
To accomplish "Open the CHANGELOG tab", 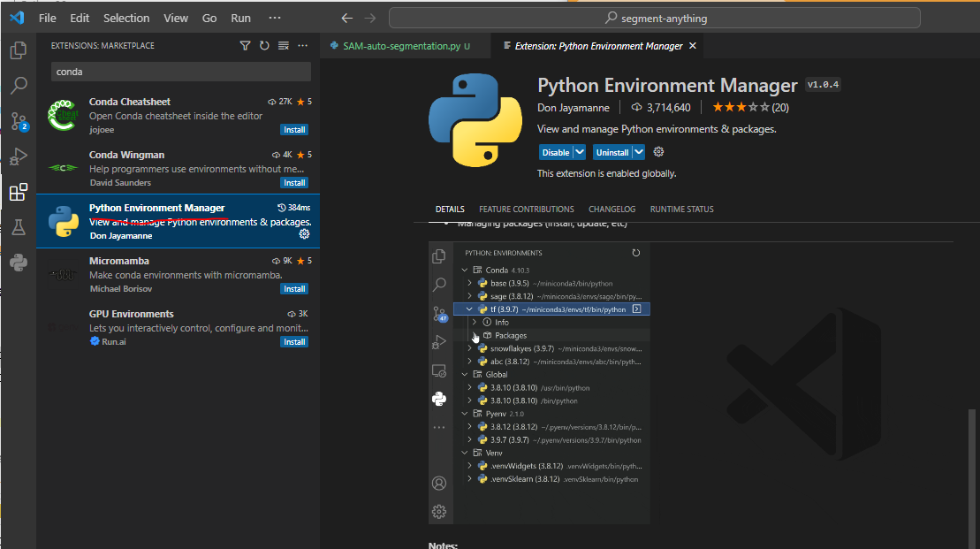I will (x=612, y=209).
